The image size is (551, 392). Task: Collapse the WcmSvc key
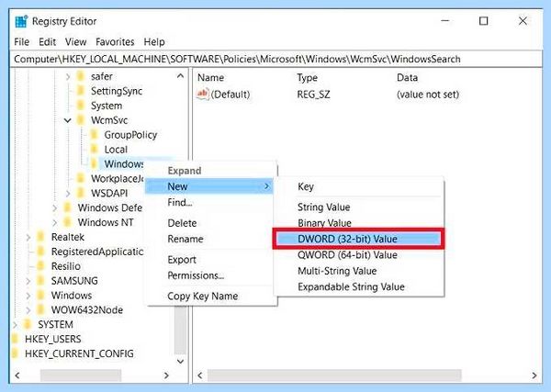tap(67, 120)
